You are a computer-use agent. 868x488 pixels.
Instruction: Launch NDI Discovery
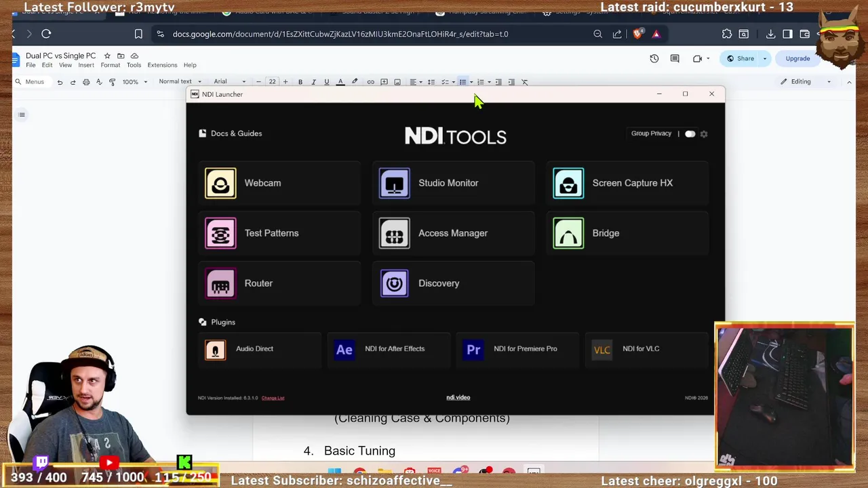[453, 283]
